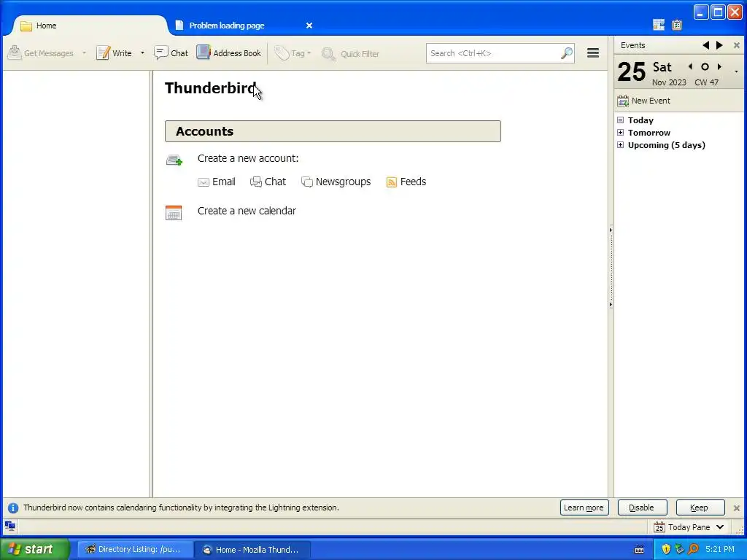Dismiss the Lightning notification bar
This screenshot has height=560, width=747.
pyautogui.click(x=737, y=508)
